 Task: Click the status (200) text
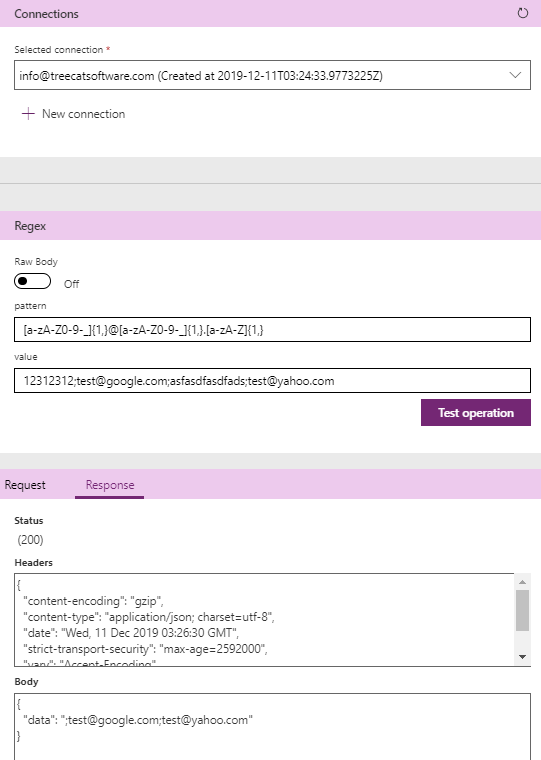pos(31,539)
